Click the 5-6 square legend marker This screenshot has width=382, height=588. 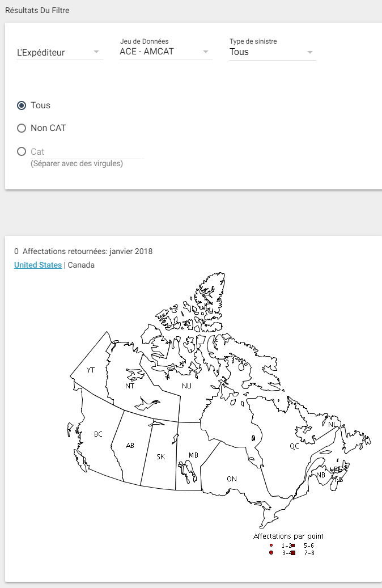click(x=293, y=545)
